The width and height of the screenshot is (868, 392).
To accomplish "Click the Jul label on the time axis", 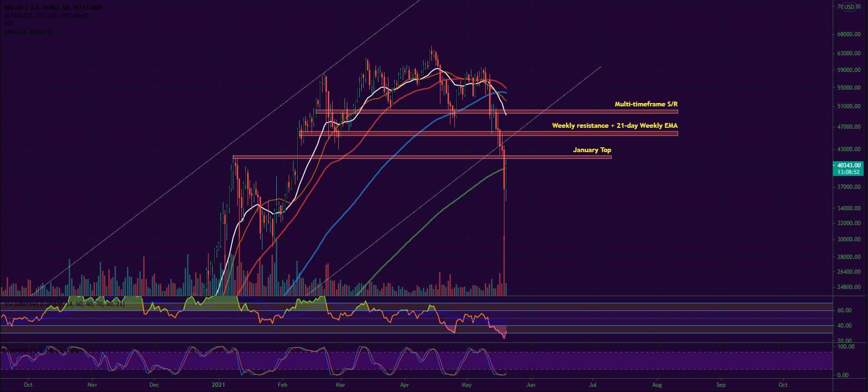I will [x=593, y=384].
